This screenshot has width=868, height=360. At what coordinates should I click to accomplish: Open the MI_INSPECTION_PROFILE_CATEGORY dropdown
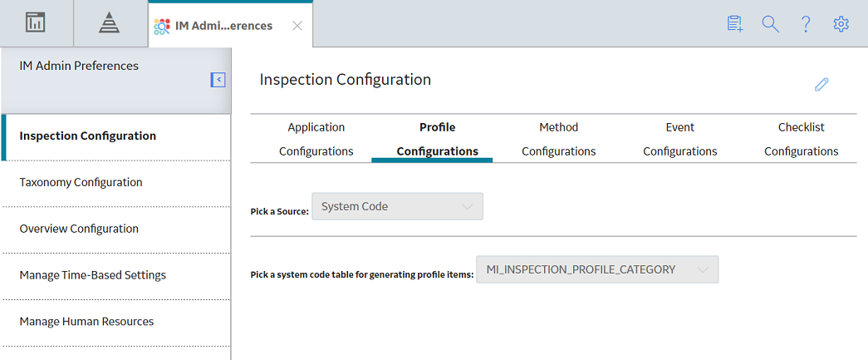(x=597, y=269)
